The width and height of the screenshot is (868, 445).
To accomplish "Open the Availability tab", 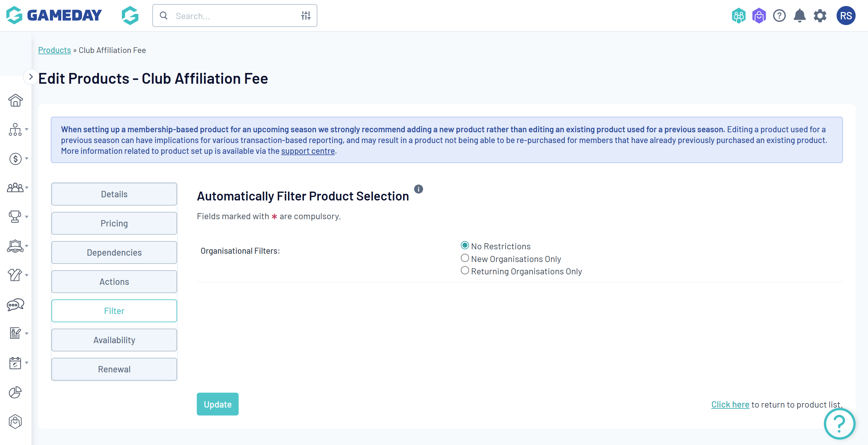I will coord(114,340).
